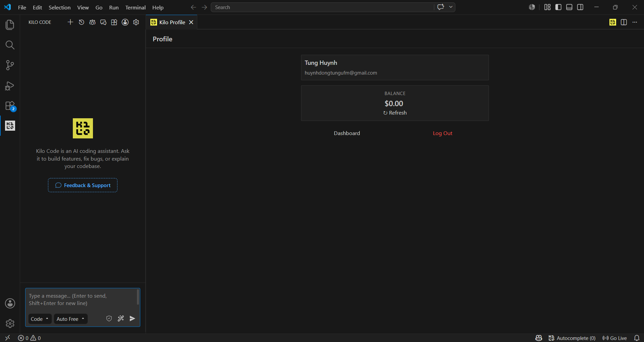Viewport: 644px width, 342px height.
Task: Open the Edit menu
Action: tap(37, 7)
